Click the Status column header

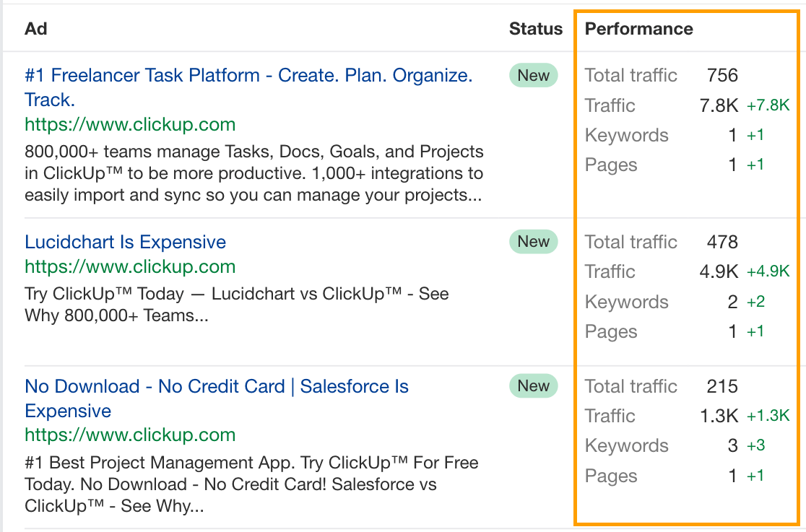(x=536, y=29)
